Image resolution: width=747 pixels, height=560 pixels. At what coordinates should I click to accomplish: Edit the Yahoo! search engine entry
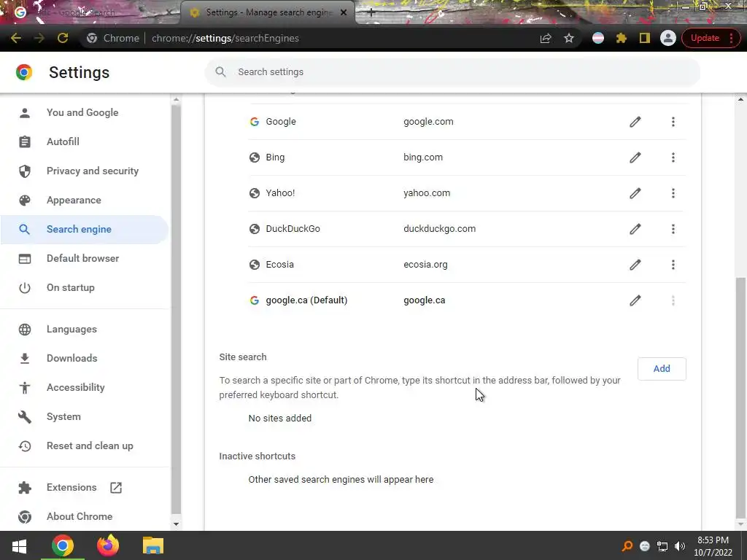tap(635, 193)
